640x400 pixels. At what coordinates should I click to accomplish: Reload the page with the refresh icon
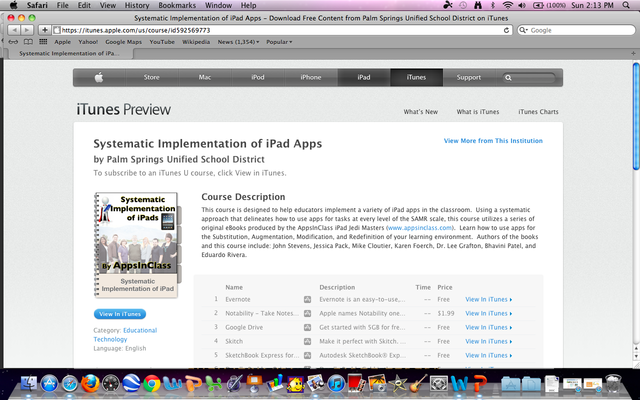(x=507, y=30)
